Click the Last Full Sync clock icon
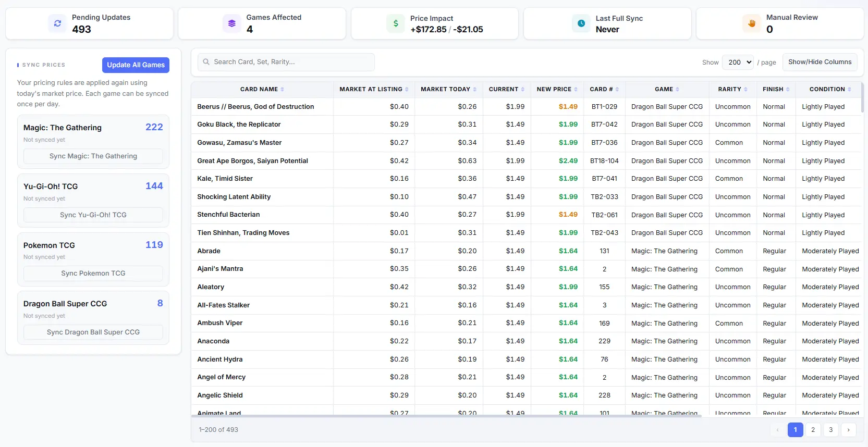 point(581,23)
